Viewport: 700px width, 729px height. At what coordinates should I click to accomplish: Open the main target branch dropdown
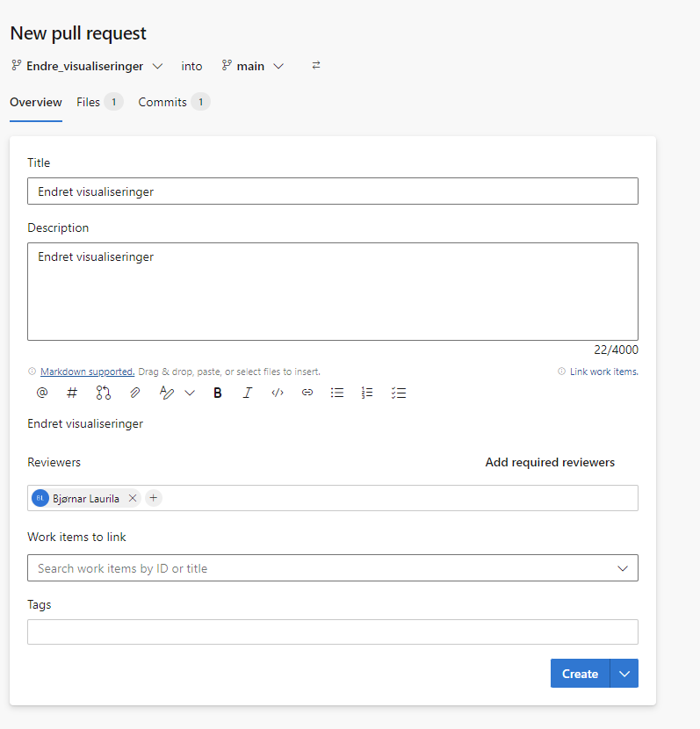point(253,66)
